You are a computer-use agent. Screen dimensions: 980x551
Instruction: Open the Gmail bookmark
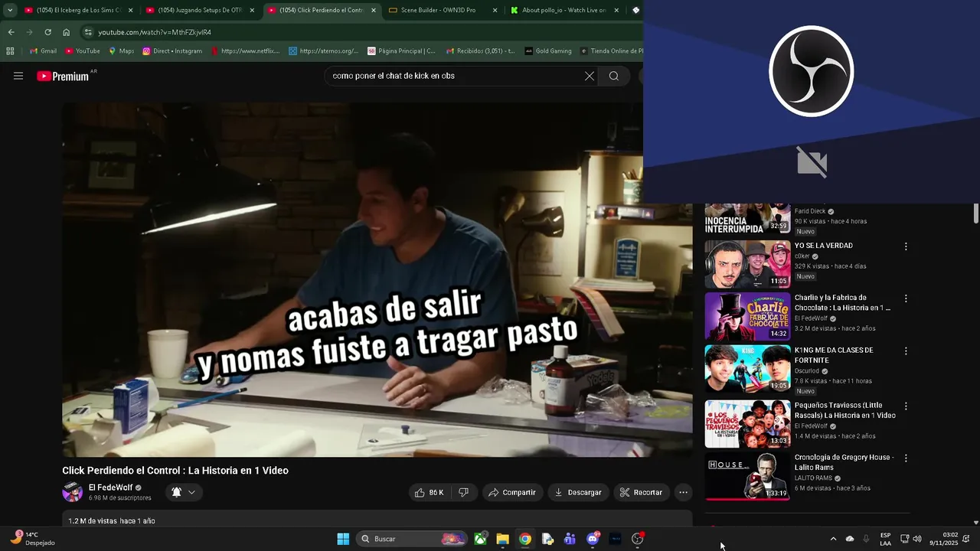pos(43,51)
